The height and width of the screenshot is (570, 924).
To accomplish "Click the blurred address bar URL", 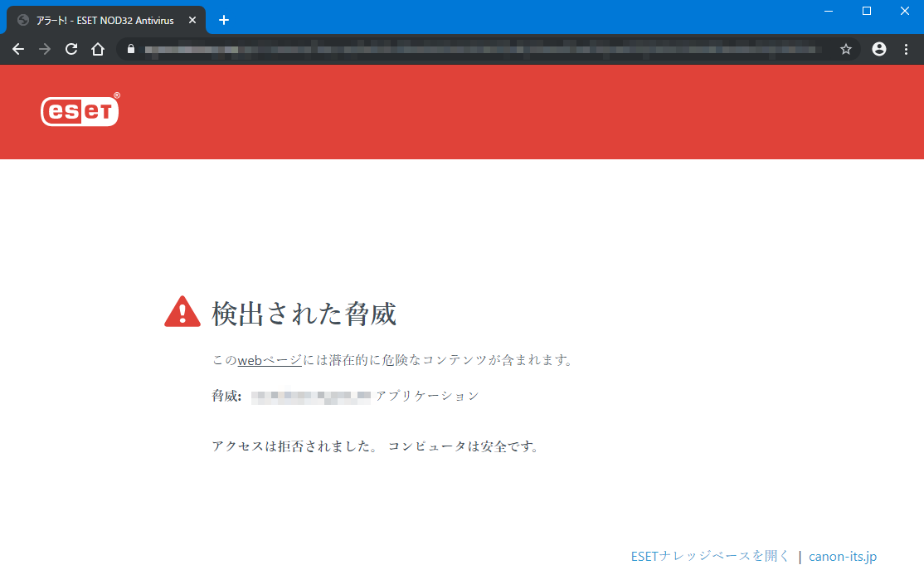I will [x=484, y=50].
